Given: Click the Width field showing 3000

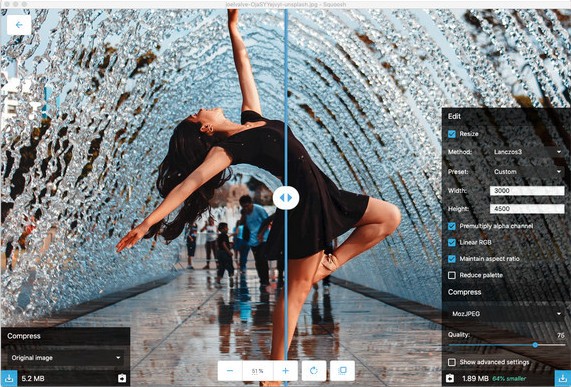Looking at the screenshot, I should 527,190.
